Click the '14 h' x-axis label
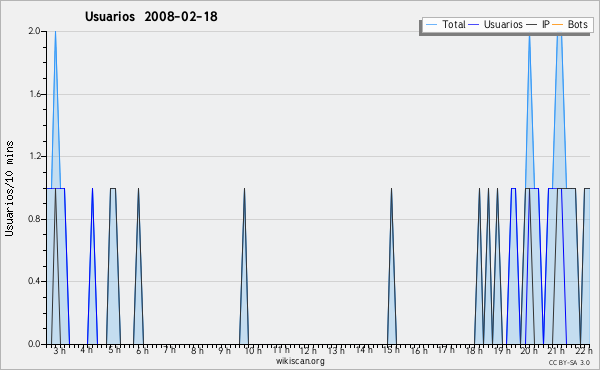The height and width of the screenshot is (370, 600). pos(364,350)
